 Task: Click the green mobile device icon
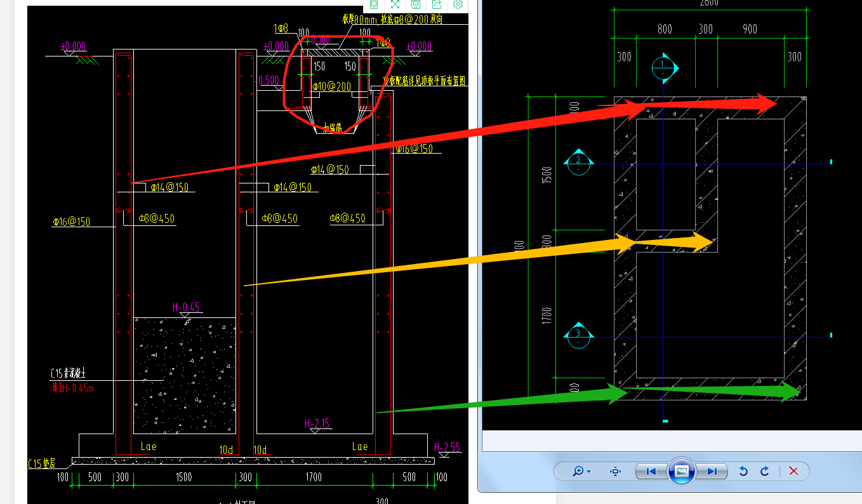374,4
